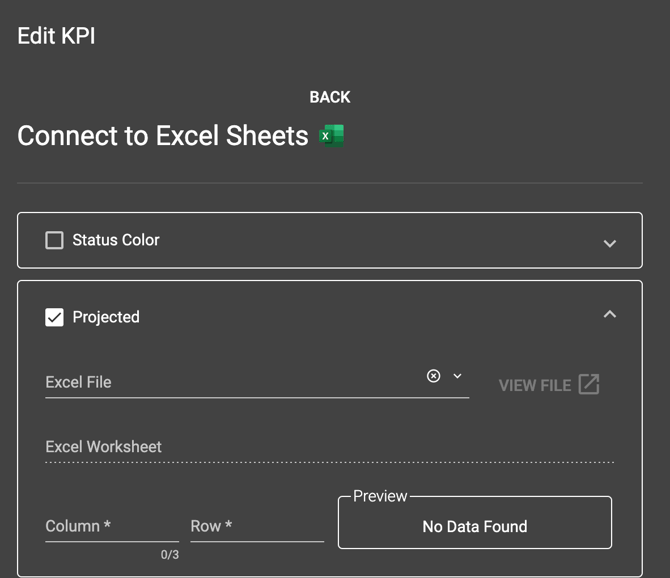
Task: Click the VIEW FILE text link
Action: click(x=535, y=385)
